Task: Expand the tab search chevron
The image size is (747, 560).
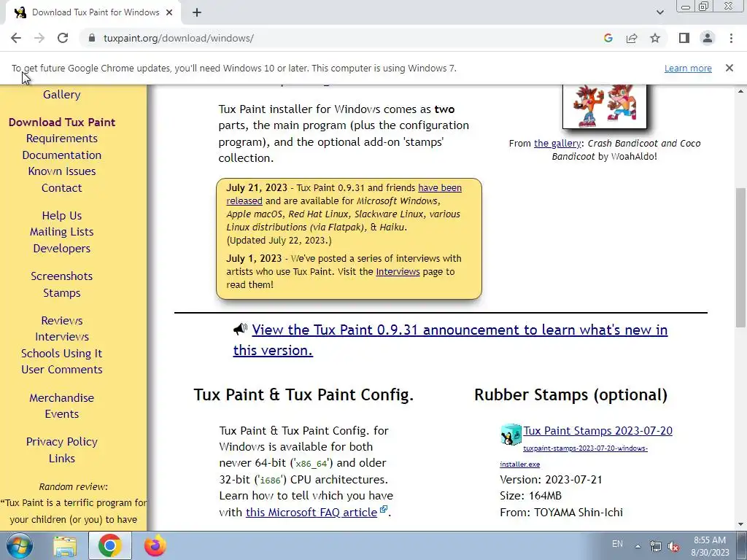Action: pos(659,12)
